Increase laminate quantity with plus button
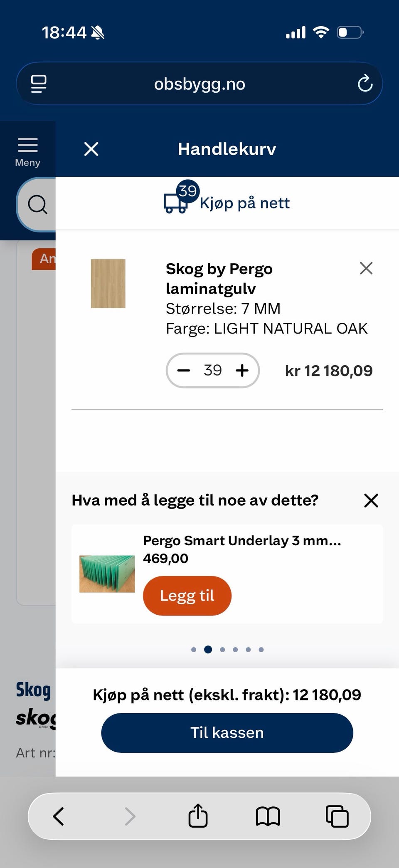 242,370
